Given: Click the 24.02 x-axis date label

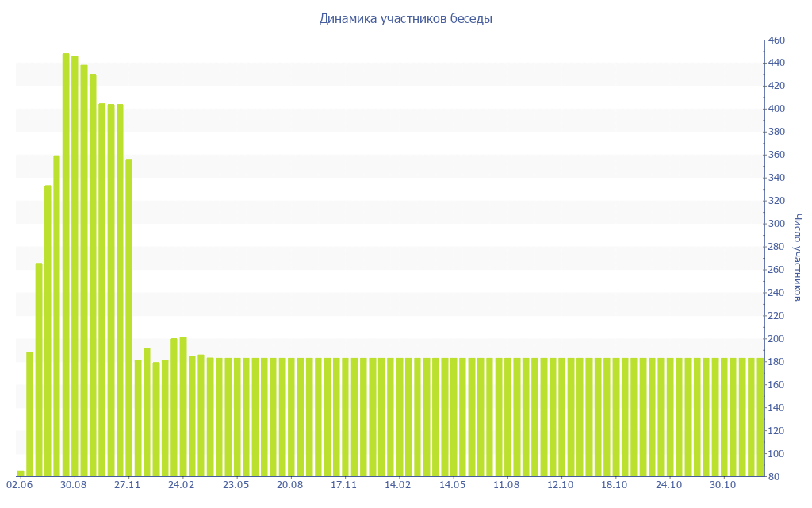Looking at the screenshot, I should [x=182, y=484].
